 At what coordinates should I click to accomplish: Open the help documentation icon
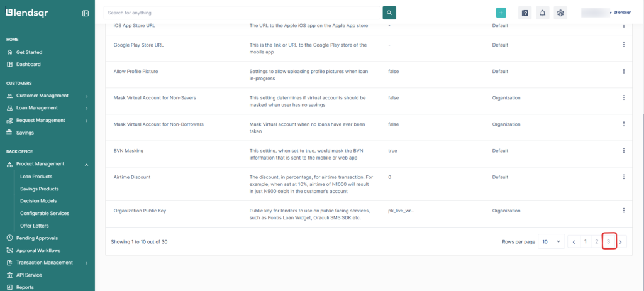click(525, 13)
